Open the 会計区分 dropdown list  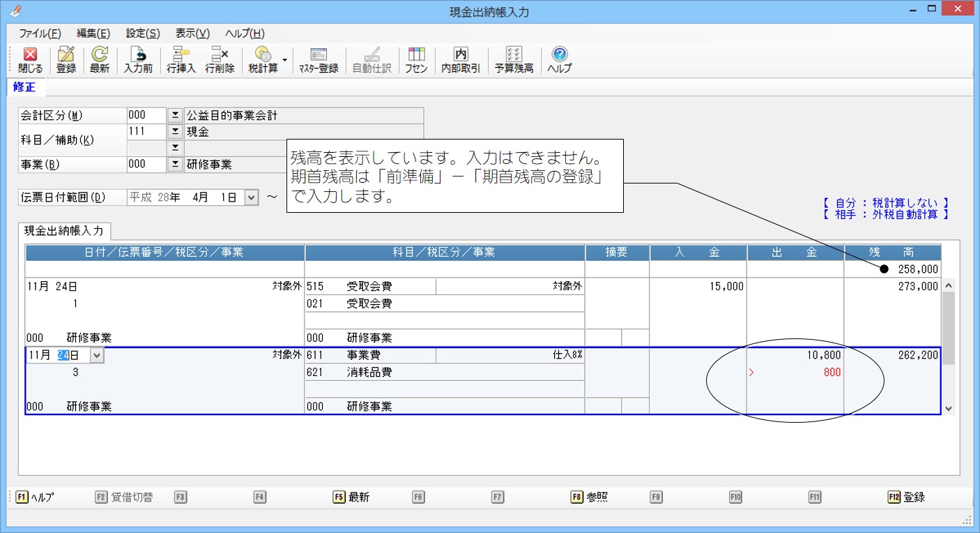(x=175, y=115)
